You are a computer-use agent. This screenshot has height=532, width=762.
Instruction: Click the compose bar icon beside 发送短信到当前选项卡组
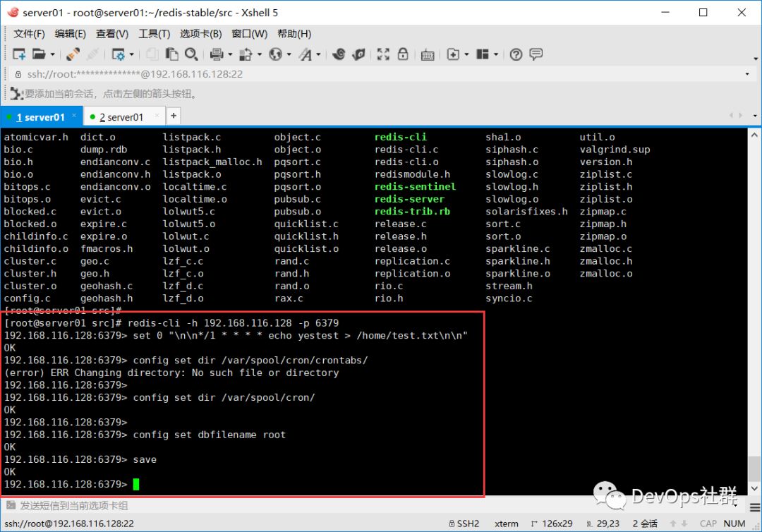click(11, 505)
